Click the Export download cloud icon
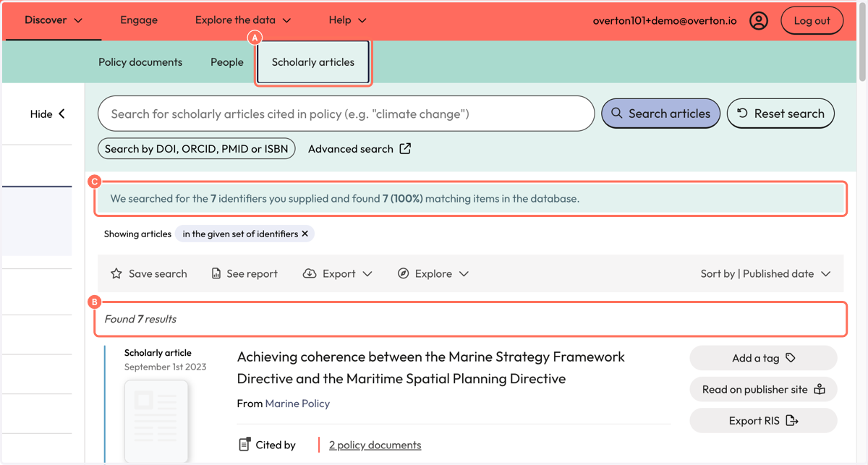 (310, 273)
